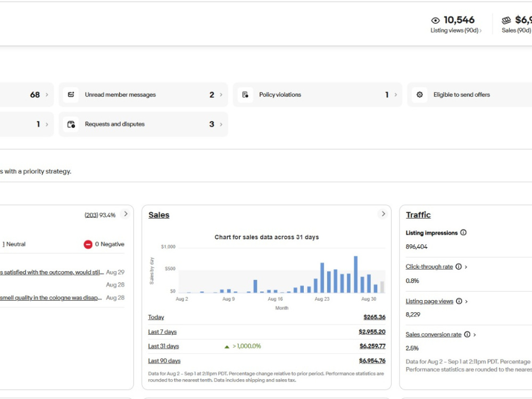Expand chevron after Listing page views
The image size is (532, 399).
point(467,301)
